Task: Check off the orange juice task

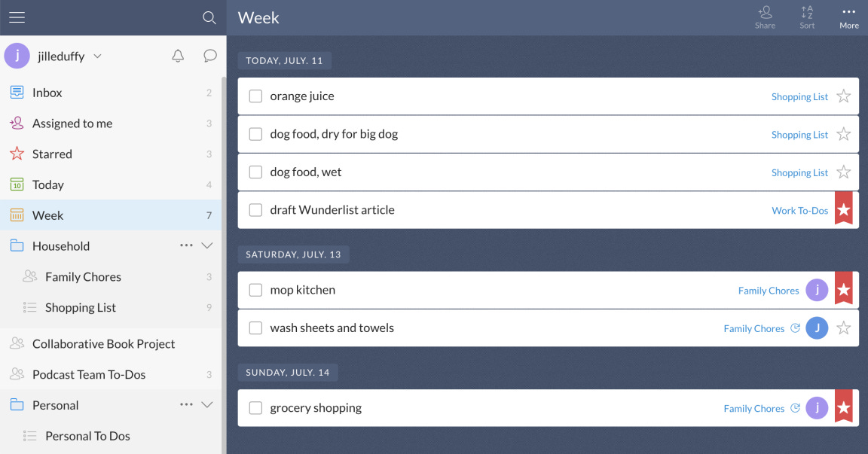Action: 255,96
